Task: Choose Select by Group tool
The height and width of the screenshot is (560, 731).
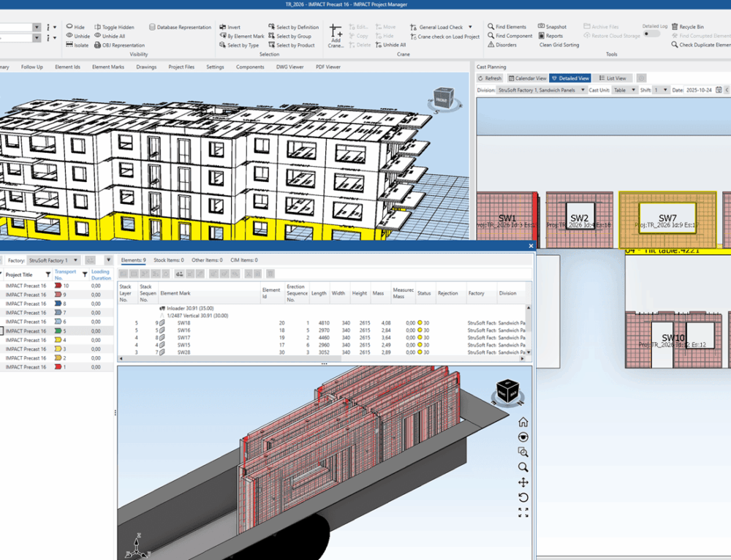Action: pos(289,36)
